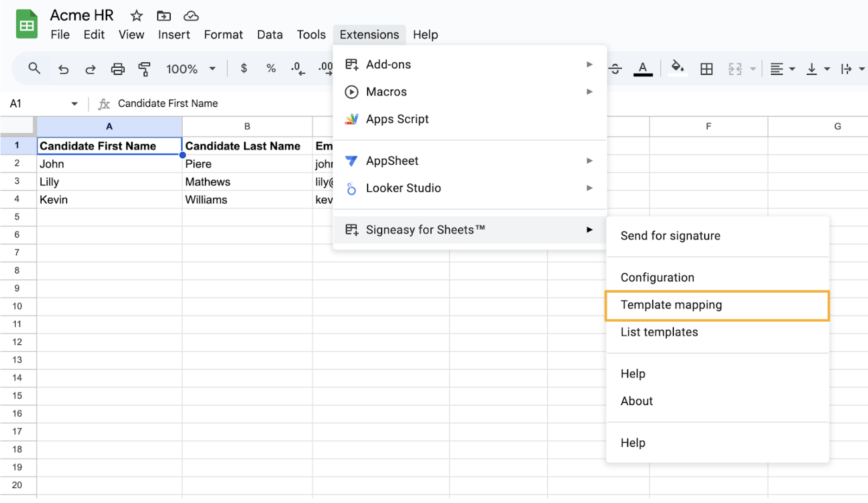Open the File menu
This screenshot has height=503, width=868.
(x=60, y=35)
